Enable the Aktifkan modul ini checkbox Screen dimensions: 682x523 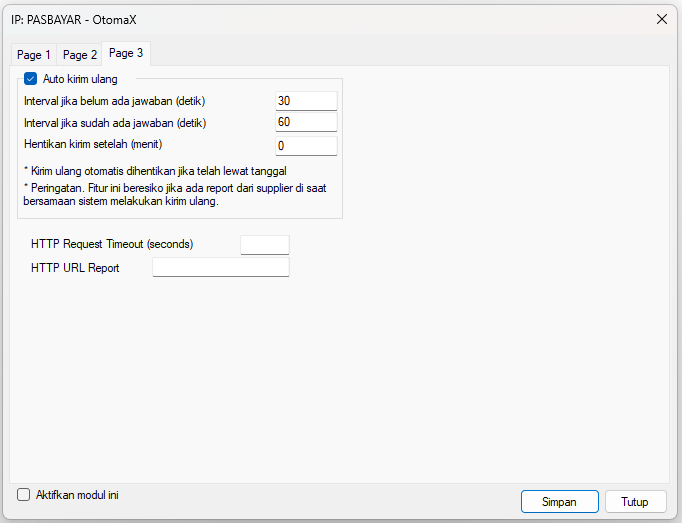pyautogui.click(x=23, y=495)
